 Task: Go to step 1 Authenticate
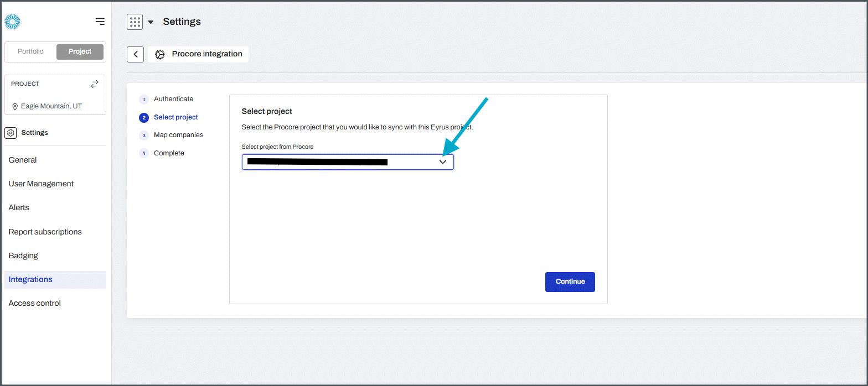167,99
